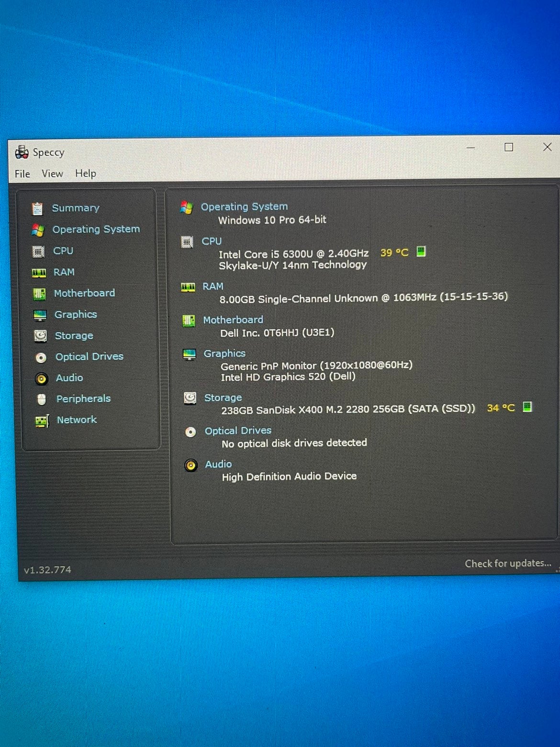Click No optical disk drives detected text
The width and height of the screenshot is (560, 747).
pos(294,443)
